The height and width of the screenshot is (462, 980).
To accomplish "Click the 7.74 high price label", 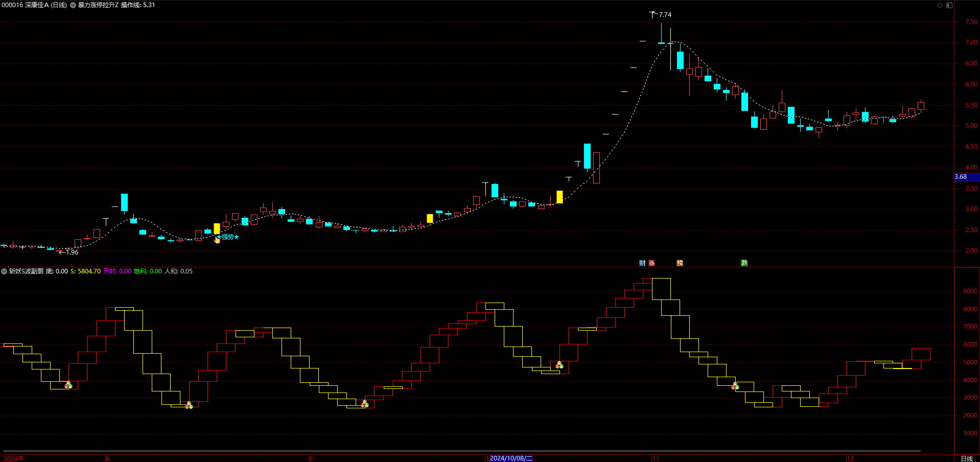I will pos(665,15).
